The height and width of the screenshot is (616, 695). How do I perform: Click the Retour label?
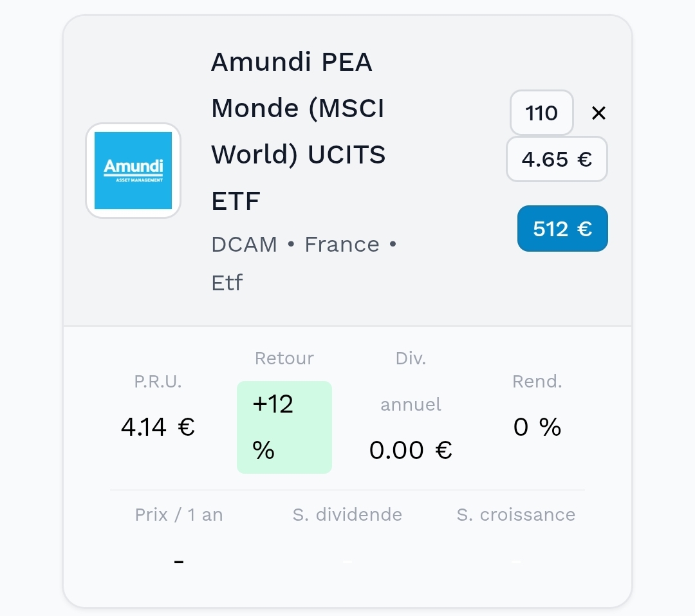click(x=284, y=358)
